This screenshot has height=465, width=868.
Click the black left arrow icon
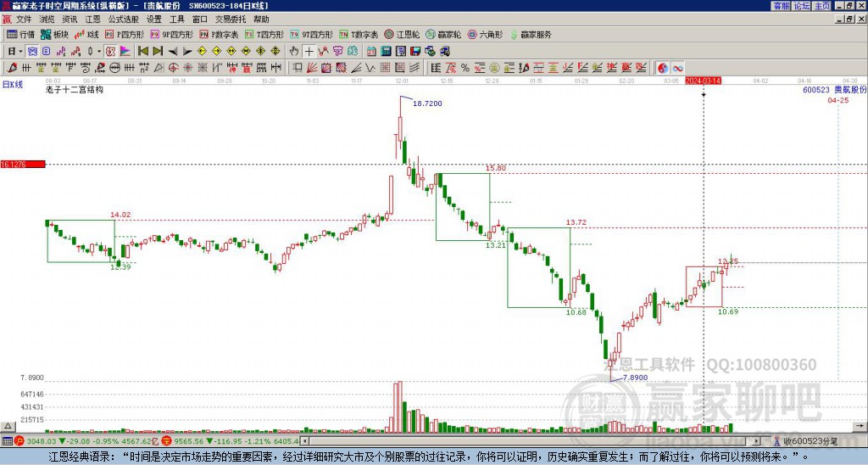[172, 52]
